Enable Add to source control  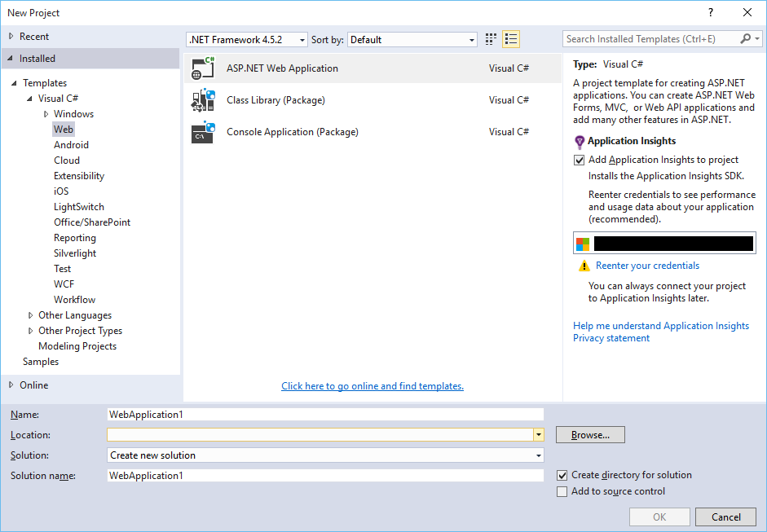(562, 491)
